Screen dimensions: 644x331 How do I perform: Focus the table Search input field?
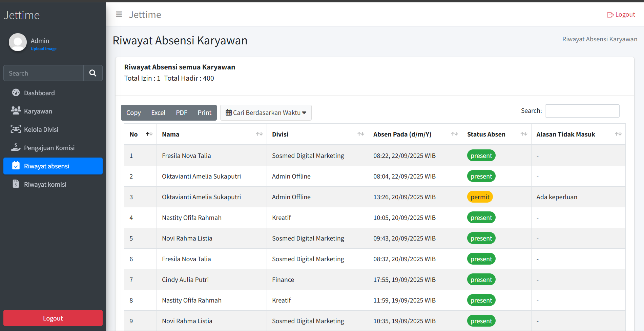click(582, 111)
